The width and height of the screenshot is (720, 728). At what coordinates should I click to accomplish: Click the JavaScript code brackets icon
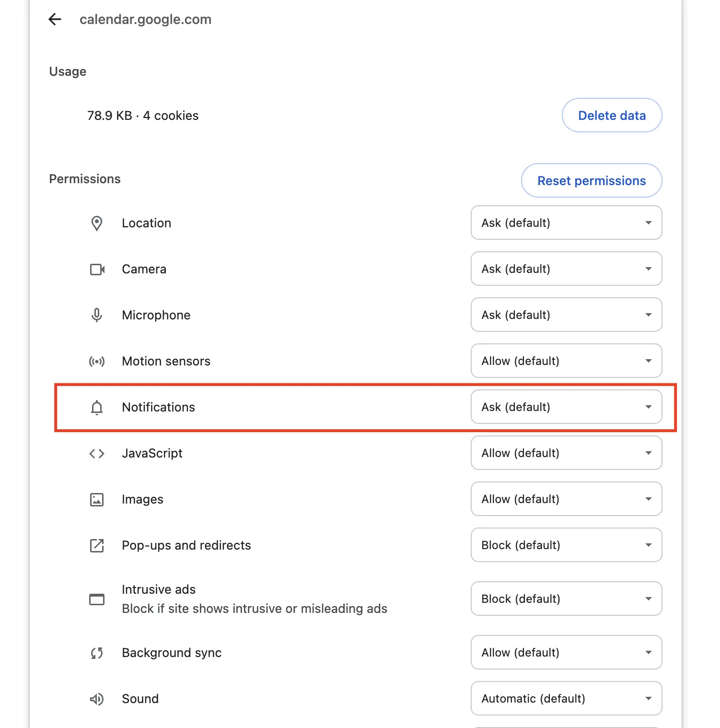point(97,453)
